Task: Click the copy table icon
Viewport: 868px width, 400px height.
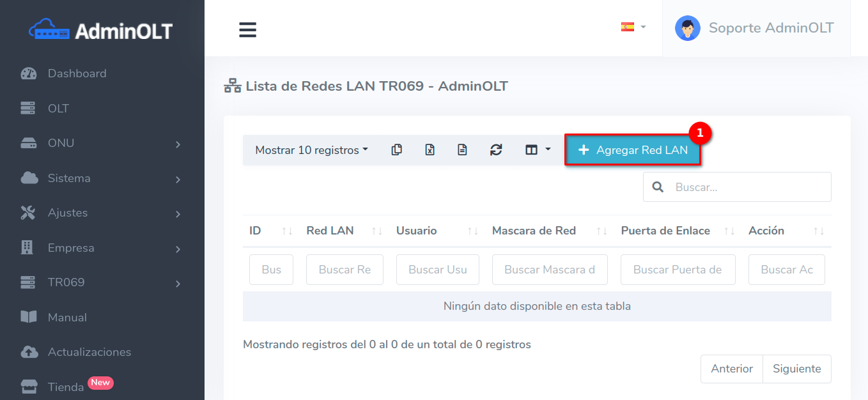Action: coord(396,150)
